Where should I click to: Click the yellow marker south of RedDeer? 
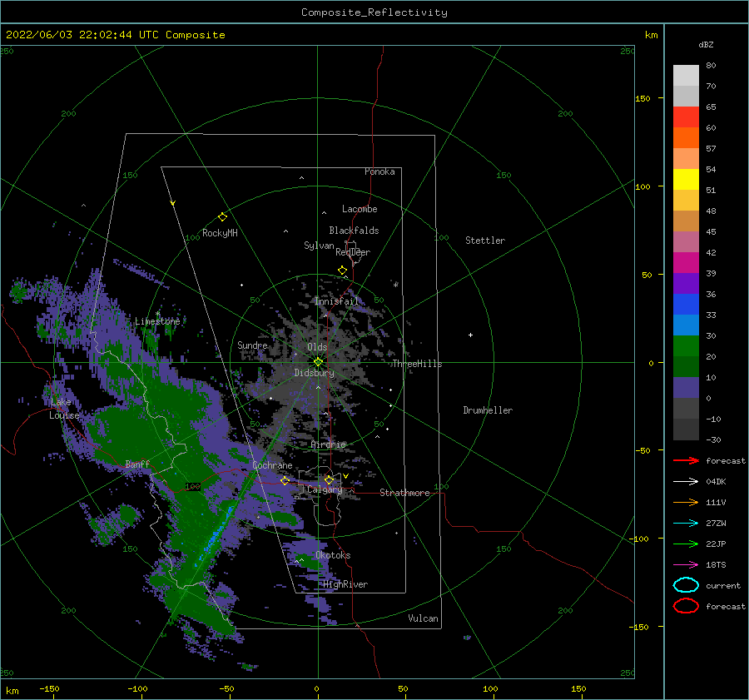click(342, 271)
